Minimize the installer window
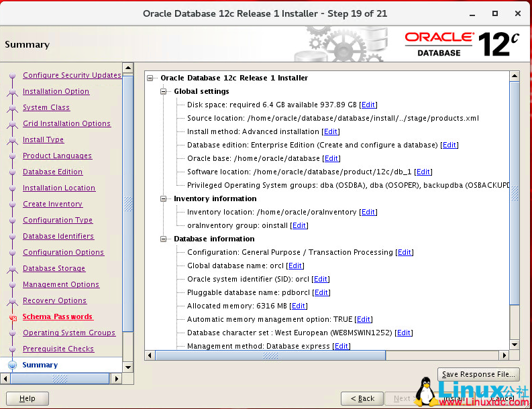The image size is (532, 409). (x=472, y=14)
